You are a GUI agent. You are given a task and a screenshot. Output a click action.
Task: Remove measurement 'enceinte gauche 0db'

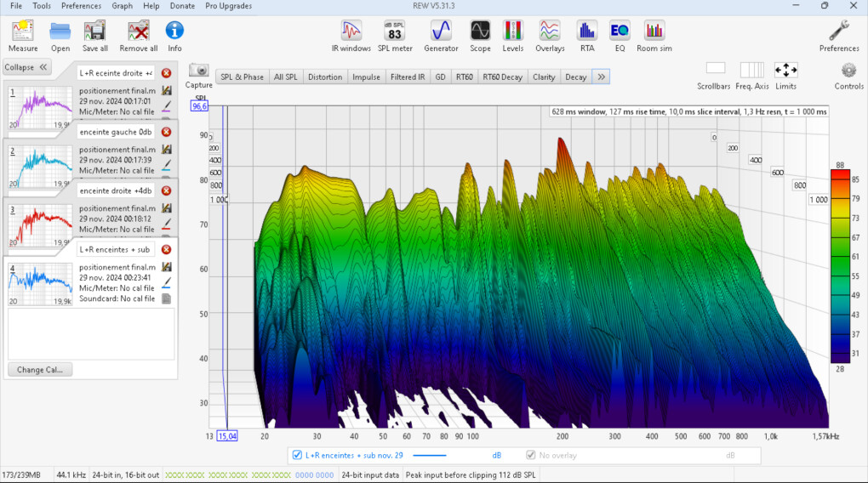[166, 132]
